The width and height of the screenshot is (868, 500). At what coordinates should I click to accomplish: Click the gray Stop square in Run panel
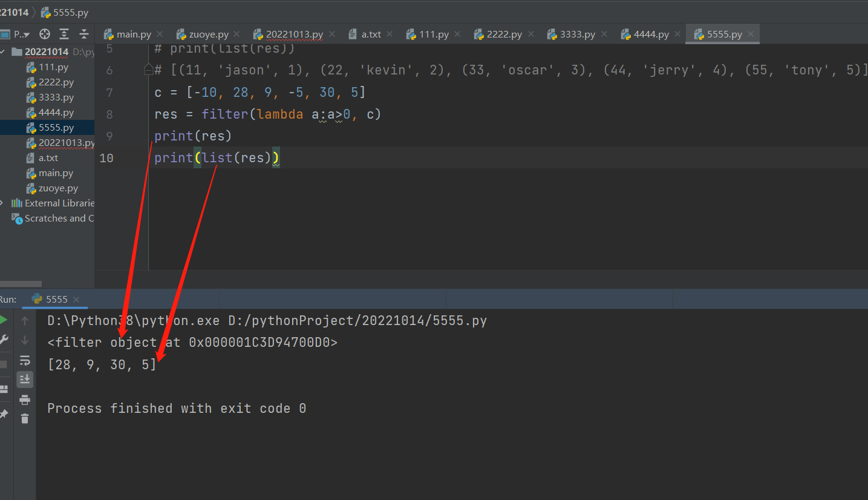[x=4, y=364]
